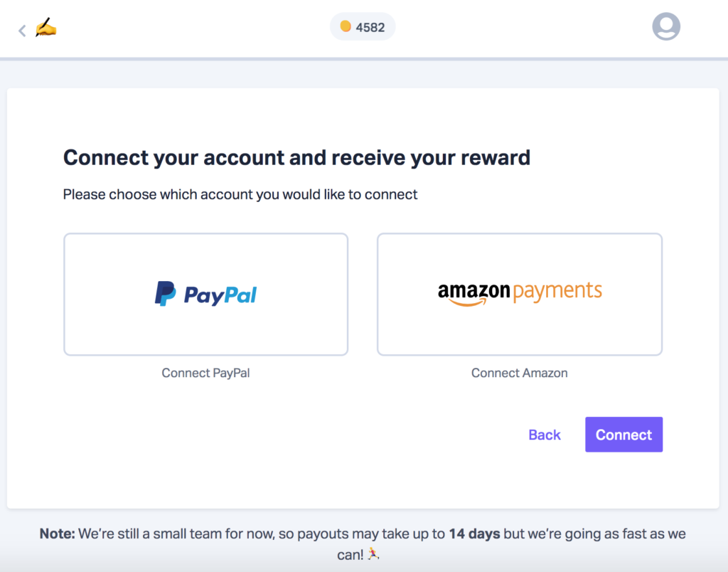Click the gold coin icon
This screenshot has width=728, height=572.
click(346, 26)
